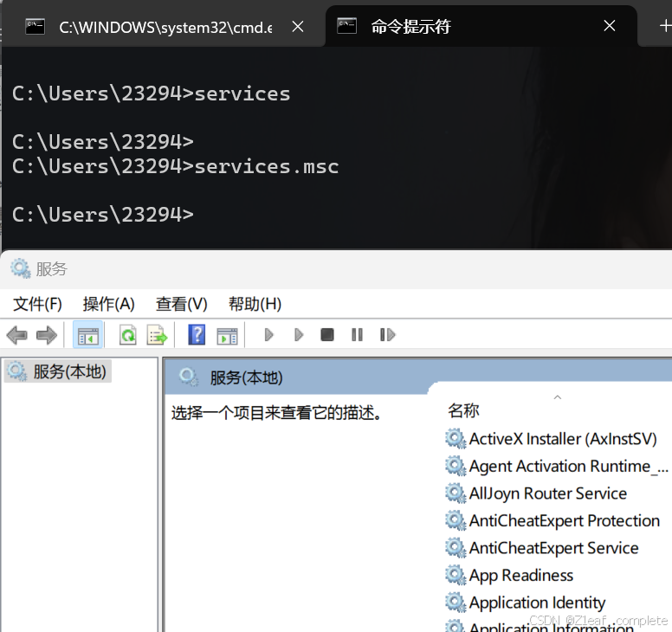Click the cmd icon on cmd.exe tab
This screenshot has width=672, height=632.
pos(36,27)
